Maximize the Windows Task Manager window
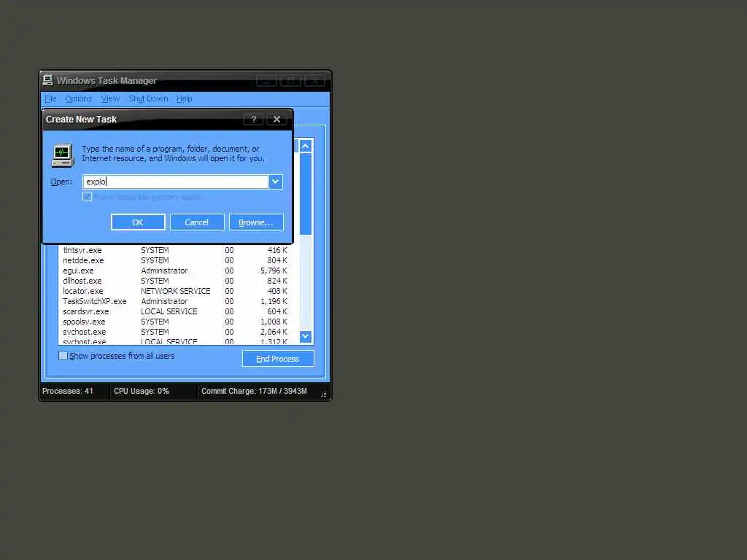The width and height of the screenshot is (747, 560). (290, 80)
